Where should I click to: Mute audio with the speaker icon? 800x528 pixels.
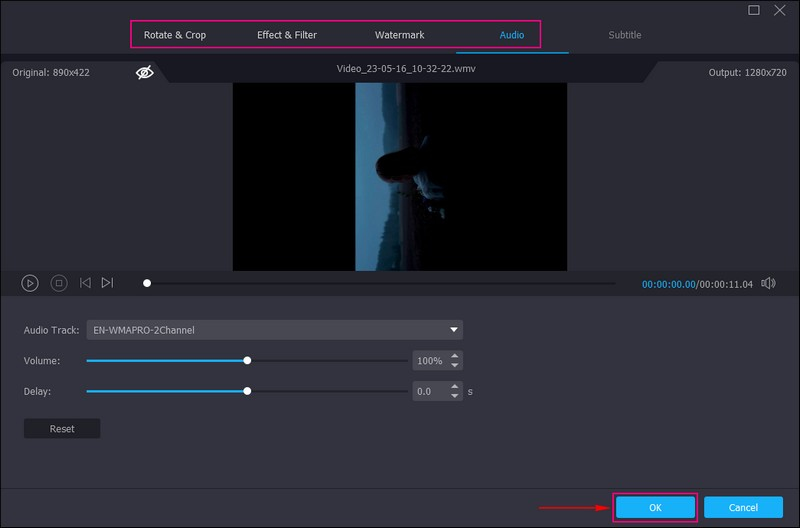click(768, 283)
